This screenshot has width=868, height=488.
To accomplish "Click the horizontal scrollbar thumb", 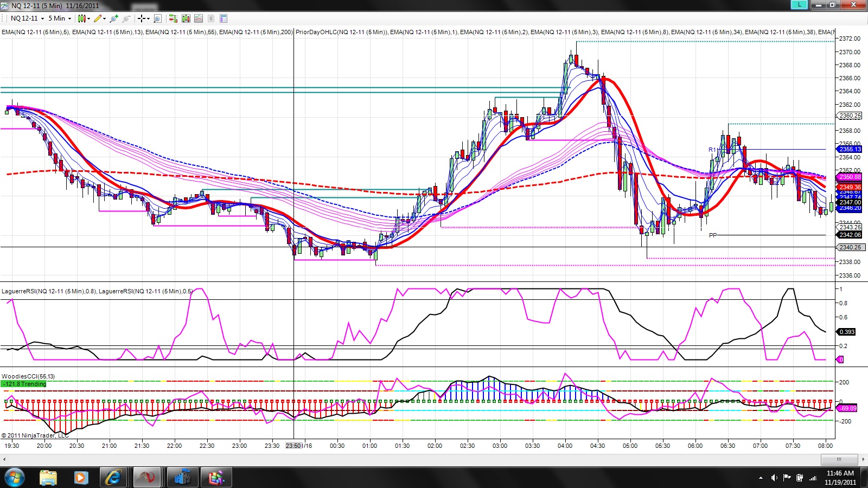I will (x=839, y=459).
